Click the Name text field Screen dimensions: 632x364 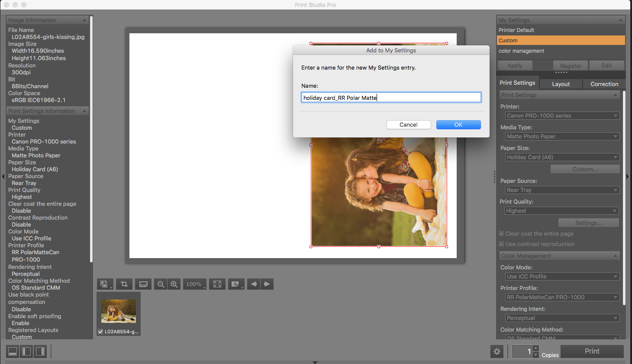(x=391, y=98)
